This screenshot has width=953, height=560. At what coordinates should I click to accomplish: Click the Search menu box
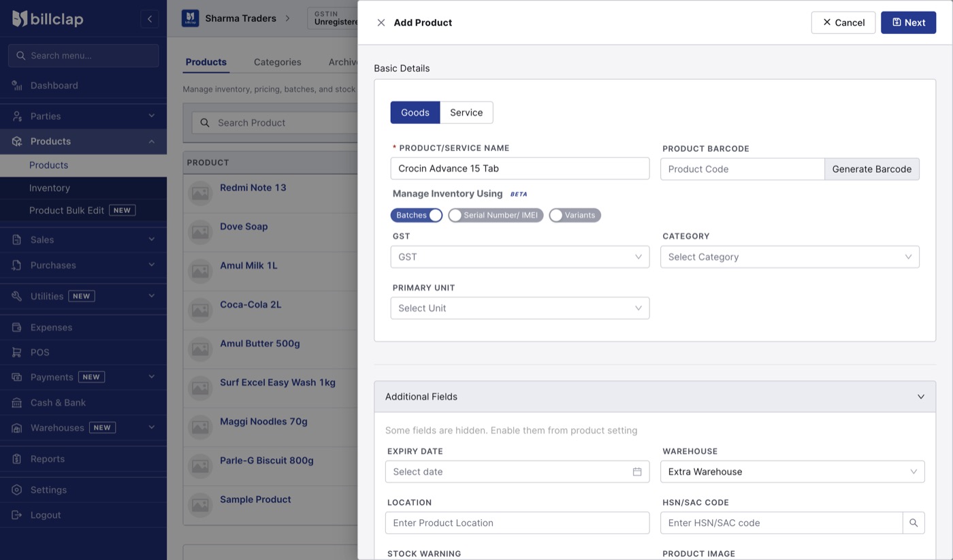[x=83, y=56]
